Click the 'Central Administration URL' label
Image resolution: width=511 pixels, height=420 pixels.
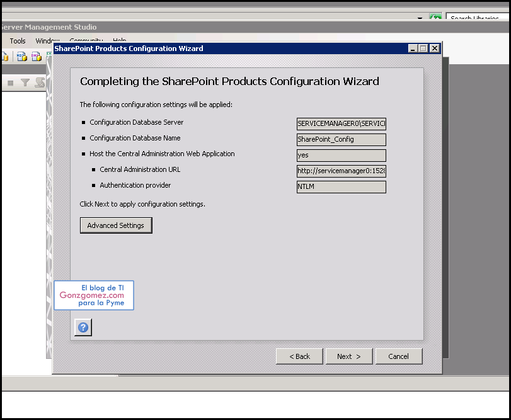tap(140, 169)
